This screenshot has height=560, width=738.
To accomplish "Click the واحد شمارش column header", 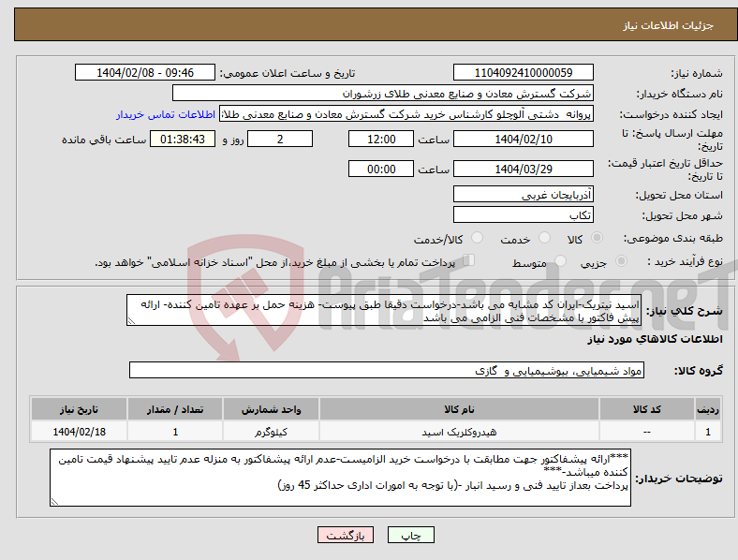I will pyautogui.click(x=271, y=409).
